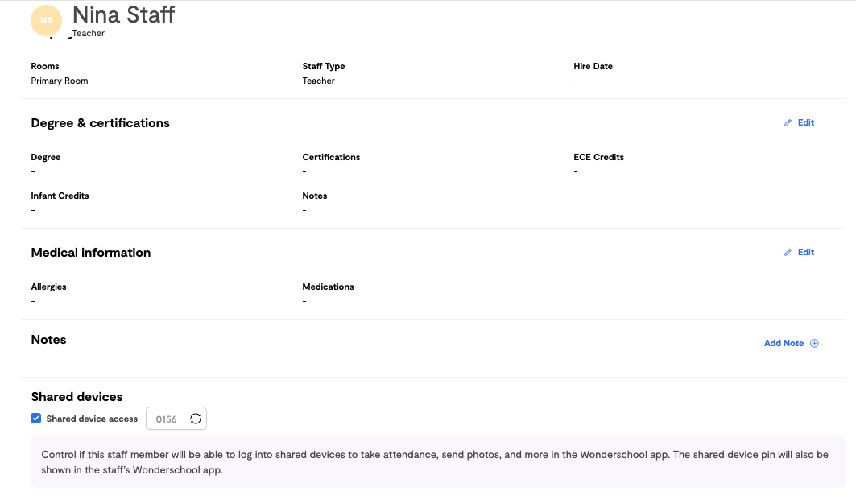Click the Hire Date field label
Screen dimensions: 856x504
[x=593, y=66]
